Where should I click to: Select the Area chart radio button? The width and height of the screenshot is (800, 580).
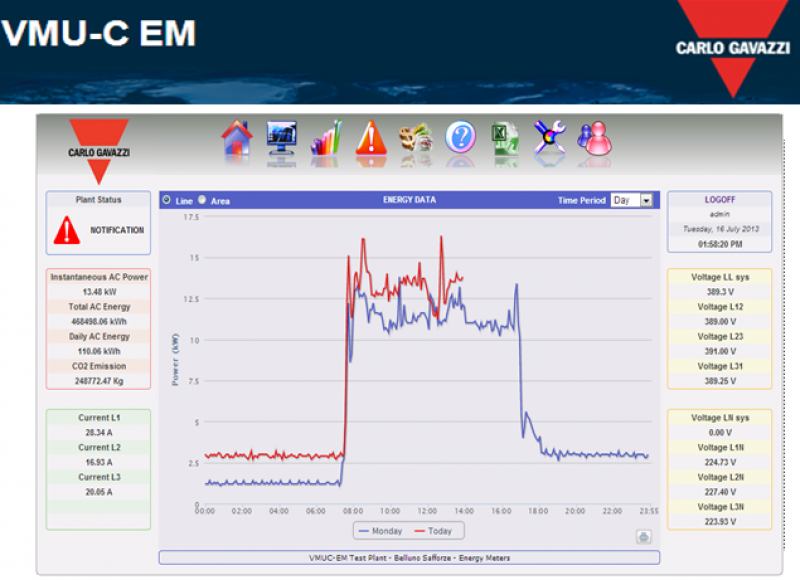pos(202,200)
